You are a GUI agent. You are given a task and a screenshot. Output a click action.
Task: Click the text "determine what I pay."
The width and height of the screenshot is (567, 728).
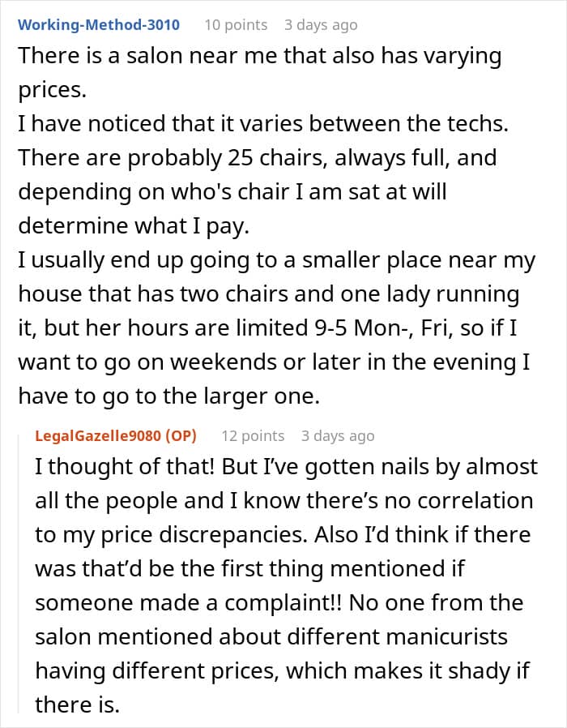[x=134, y=226]
